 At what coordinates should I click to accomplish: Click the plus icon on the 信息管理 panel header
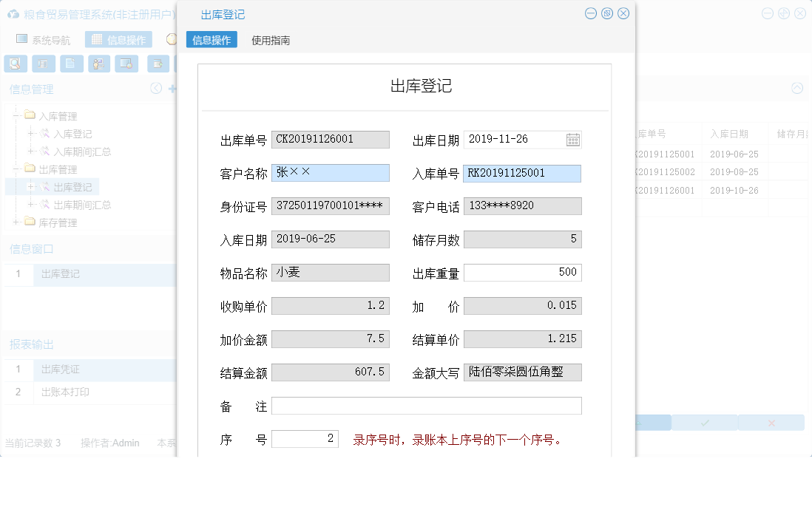tap(172, 88)
